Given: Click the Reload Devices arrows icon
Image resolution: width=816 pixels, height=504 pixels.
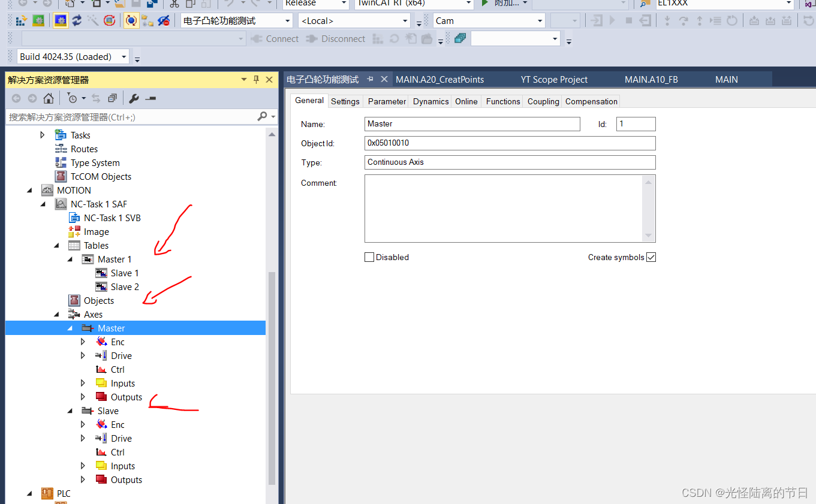Looking at the screenshot, I should point(77,20).
